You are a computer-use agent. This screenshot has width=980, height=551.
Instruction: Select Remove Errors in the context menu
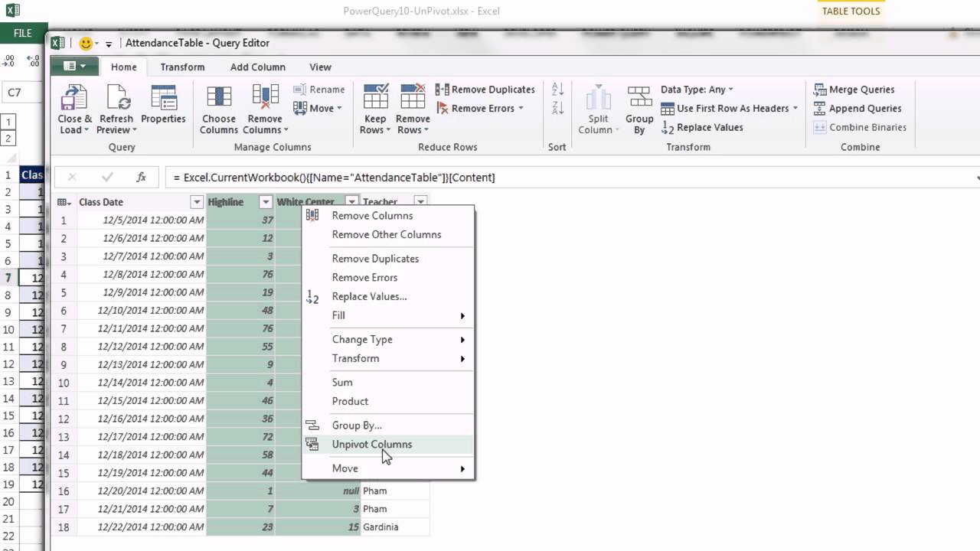pos(388,278)
